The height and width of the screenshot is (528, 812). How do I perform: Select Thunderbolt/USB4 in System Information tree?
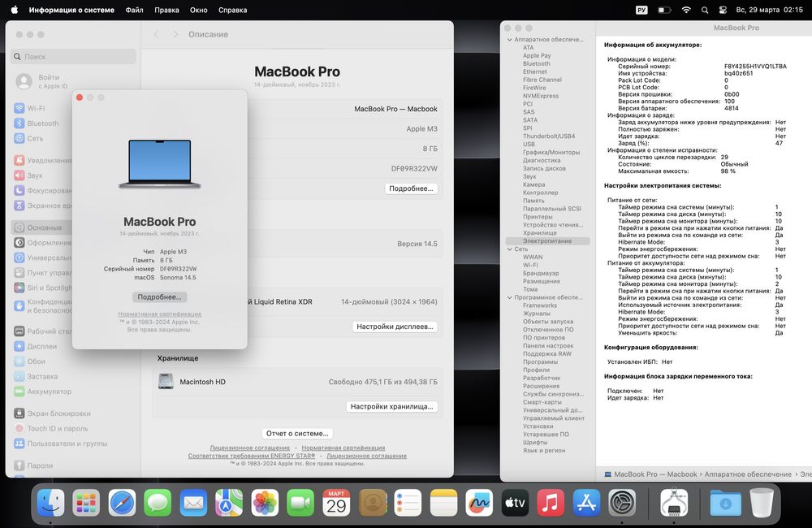tap(549, 136)
